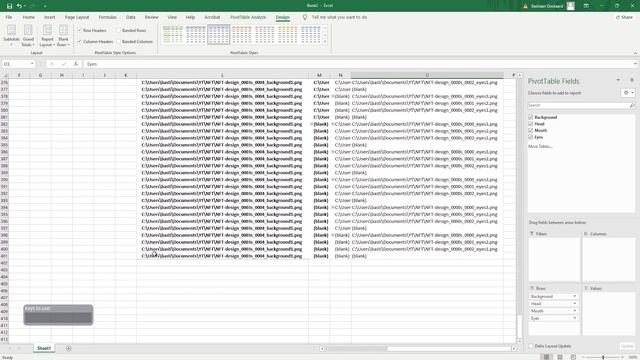The image size is (640, 360).
Task: Select the highlighted blue PivotTable style
Action: point(219,35)
